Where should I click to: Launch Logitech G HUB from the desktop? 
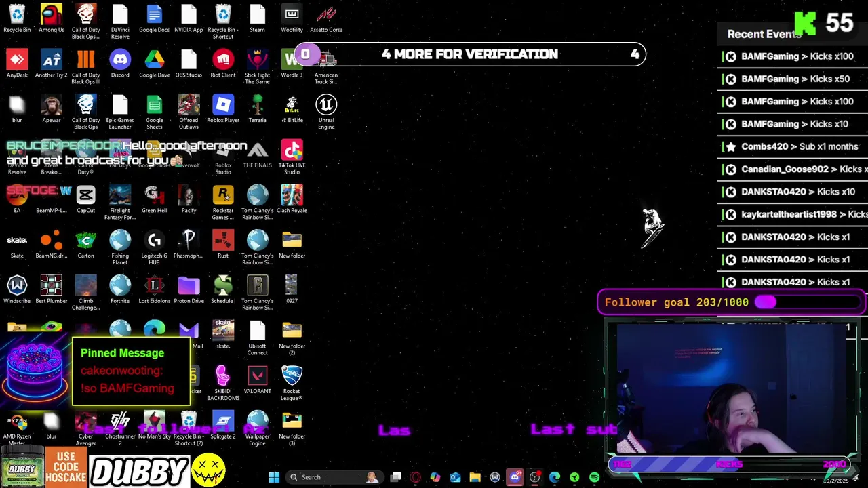click(x=154, y=249)
